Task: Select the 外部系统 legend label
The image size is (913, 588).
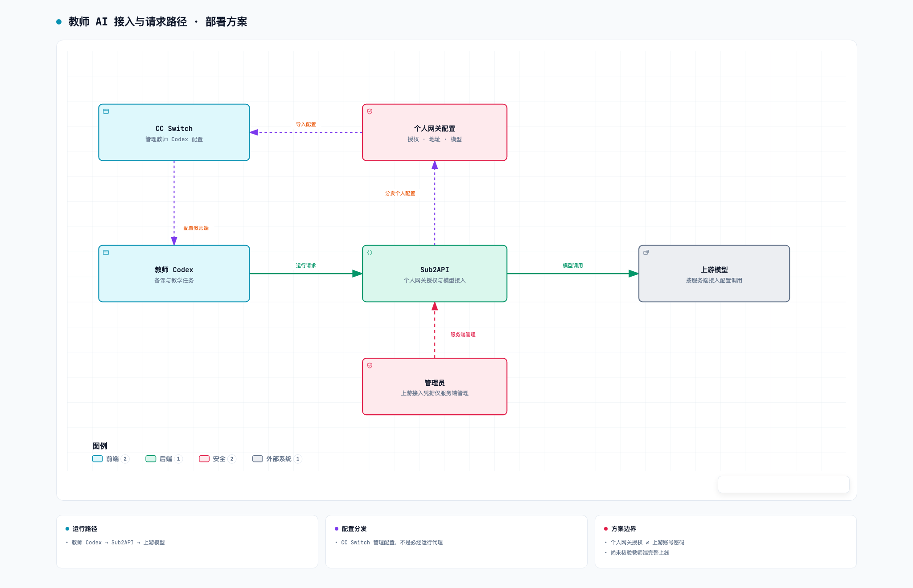Action: [x=279, y=459]
